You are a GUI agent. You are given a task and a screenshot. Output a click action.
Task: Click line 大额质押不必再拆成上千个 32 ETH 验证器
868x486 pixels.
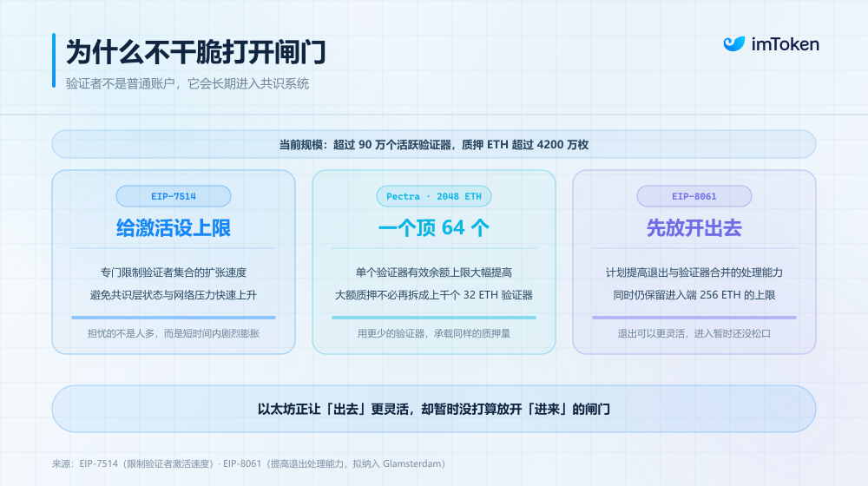click(433, 295)
